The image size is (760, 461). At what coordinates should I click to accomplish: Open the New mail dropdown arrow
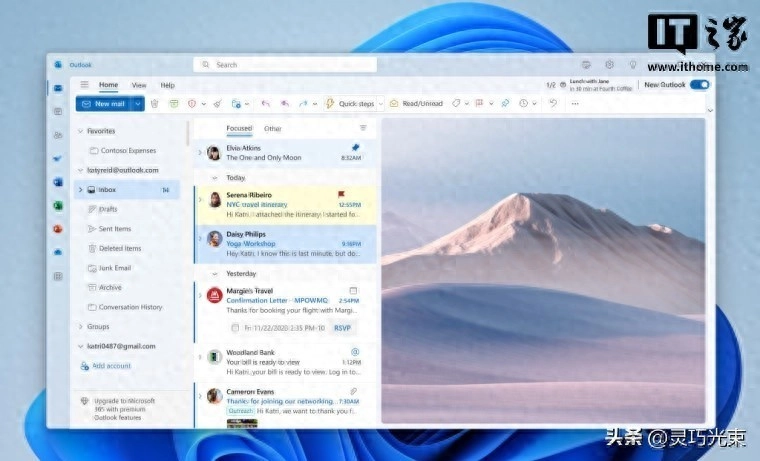138,103
